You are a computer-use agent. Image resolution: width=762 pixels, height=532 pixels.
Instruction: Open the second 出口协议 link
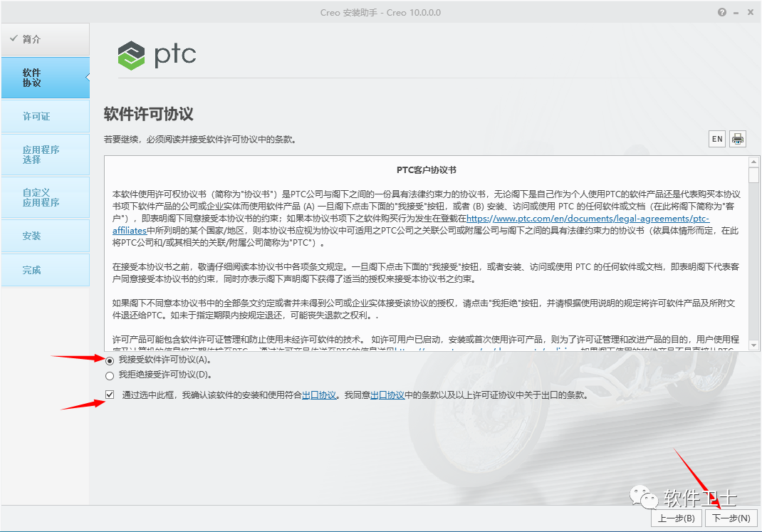pyautogui.click(x=387, y=395)
